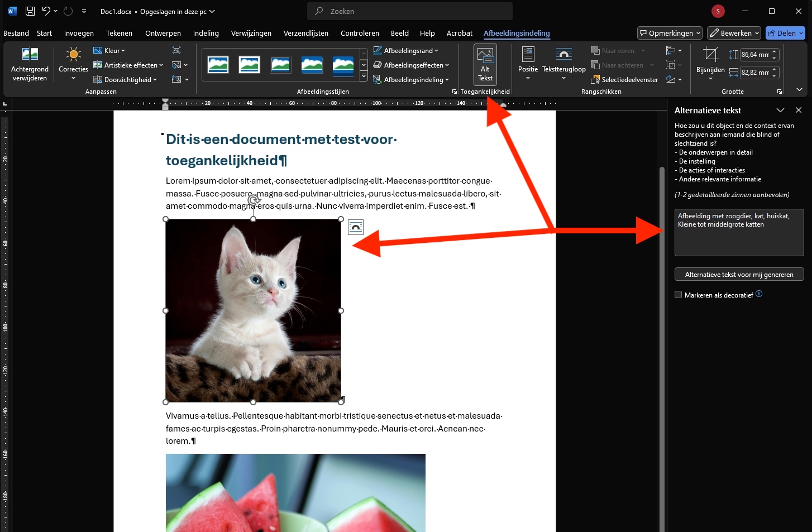Viewport: 812px width, 532px height.
Task: Click the Redo icon
Action: (x=68, y=11)
